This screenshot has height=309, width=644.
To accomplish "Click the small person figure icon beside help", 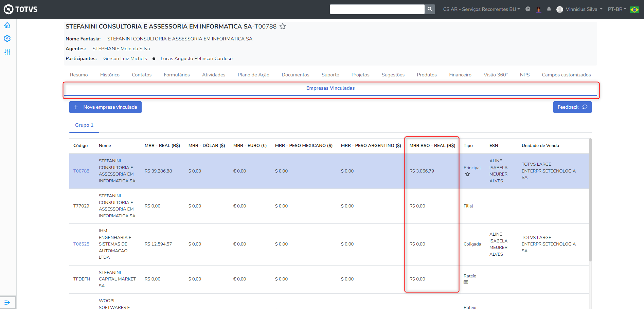I will tap(538, 10).
